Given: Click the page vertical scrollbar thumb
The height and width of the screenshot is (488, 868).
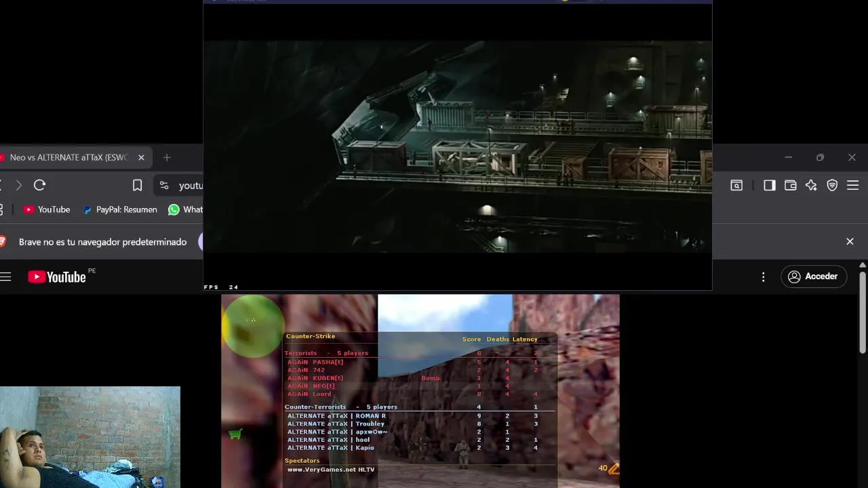Looking at the screenshot, I should pyautogui.click(x=863, y=312).
